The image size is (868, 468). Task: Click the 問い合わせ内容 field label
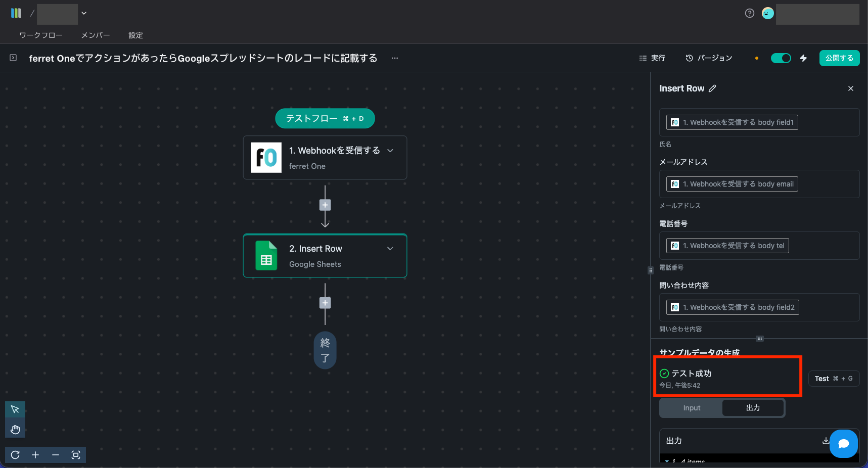[684, 286]
